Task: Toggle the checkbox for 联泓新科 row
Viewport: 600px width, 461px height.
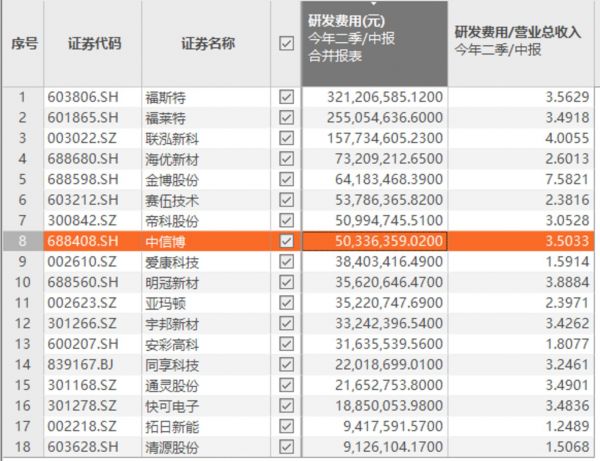Action: point(287,138)
